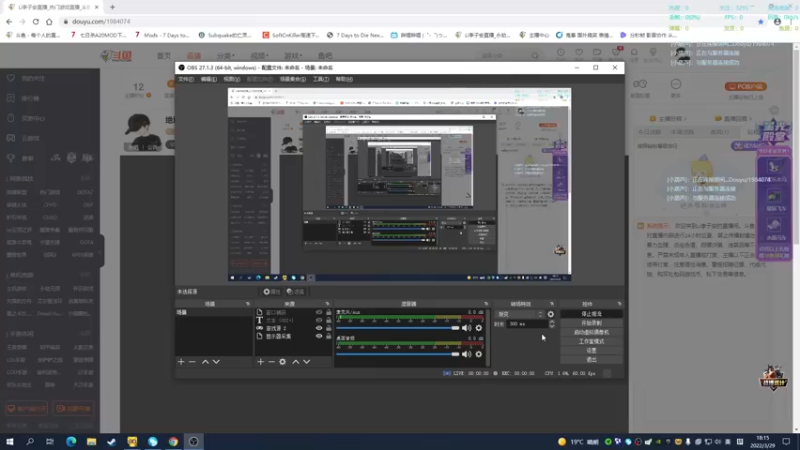Screen dimensions: 800x450
Task: Lock the 文本 (GDI+) source
Action: [329, 320]
